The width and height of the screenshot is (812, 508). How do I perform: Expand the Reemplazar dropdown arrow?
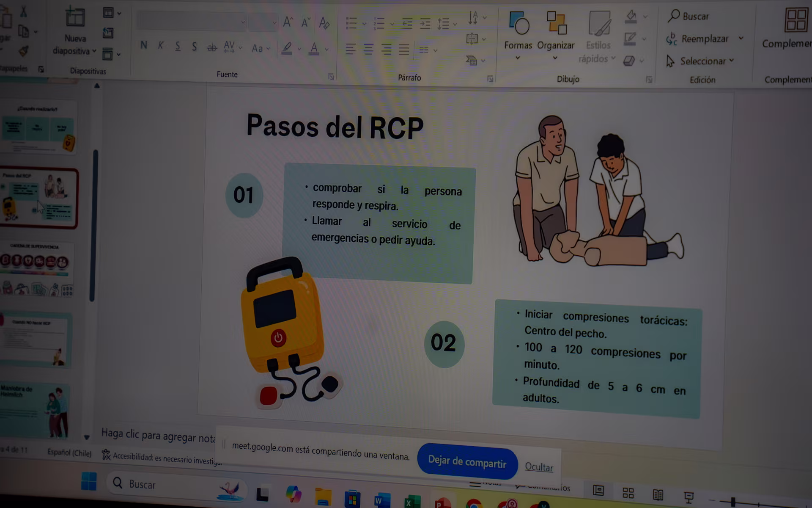point(741,38)
